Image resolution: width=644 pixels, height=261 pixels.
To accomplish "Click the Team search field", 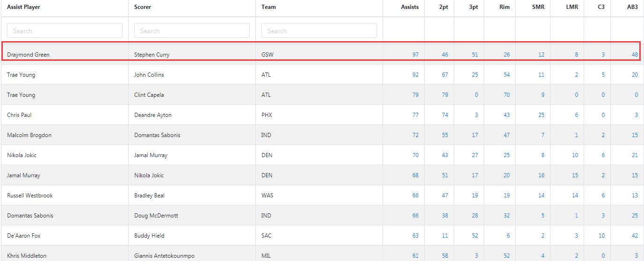I will (319, 30).
